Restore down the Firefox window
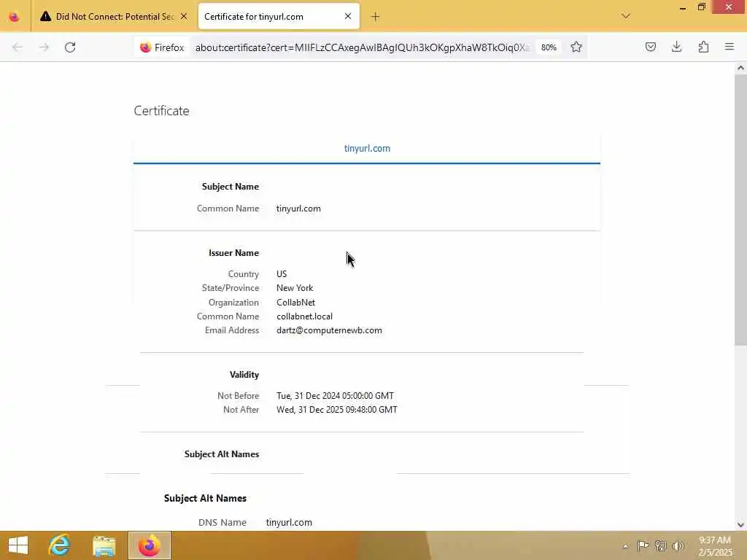 click(701, 7)
